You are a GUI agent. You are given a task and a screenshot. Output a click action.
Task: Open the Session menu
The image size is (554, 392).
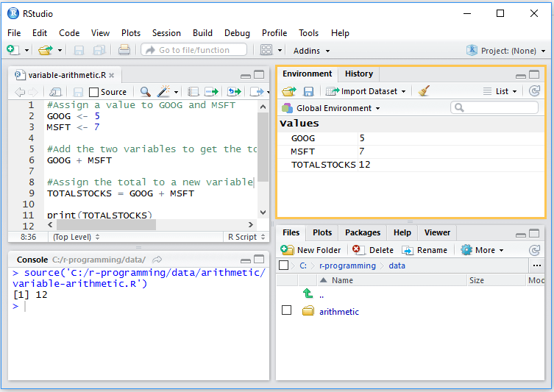click(x=166, y=33)
